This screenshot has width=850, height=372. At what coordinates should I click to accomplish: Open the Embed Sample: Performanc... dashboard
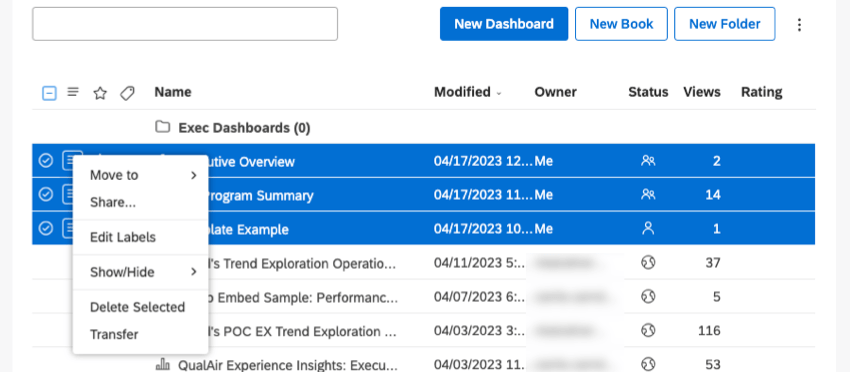(304, 298)
